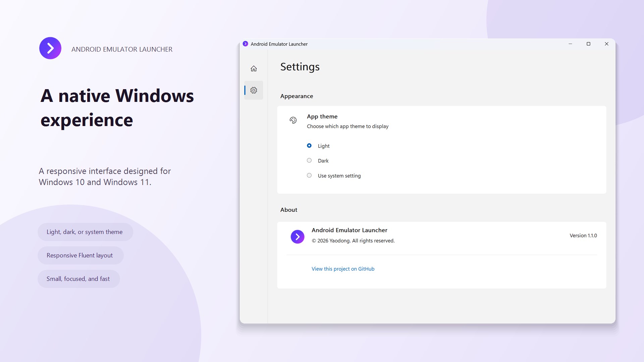This screenshot has width=644, height=362.
Task: Click the palette icon beside App theme
Action: (x=293, y=120)
